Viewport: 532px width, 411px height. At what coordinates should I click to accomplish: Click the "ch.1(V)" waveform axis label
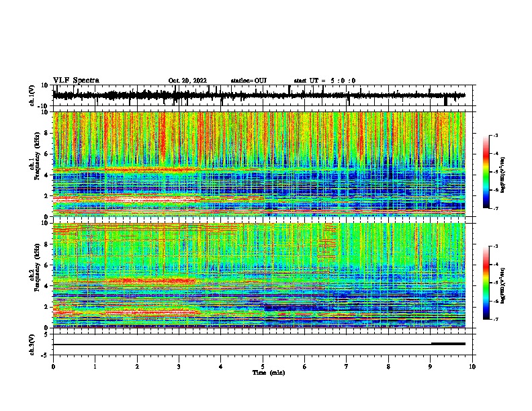pyautogui.click(x=32, y=95)
